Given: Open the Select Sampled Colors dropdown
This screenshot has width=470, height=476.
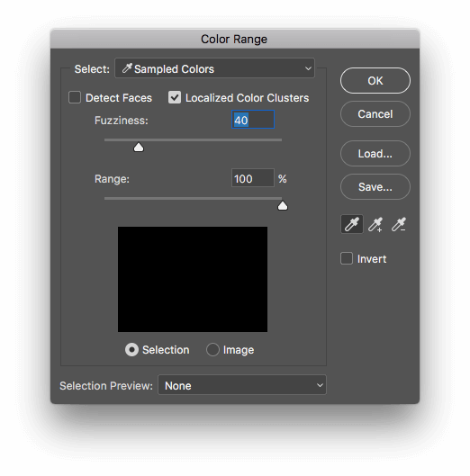Looking at the screenshot, I should pyautogui.click(x=215, y=68).
